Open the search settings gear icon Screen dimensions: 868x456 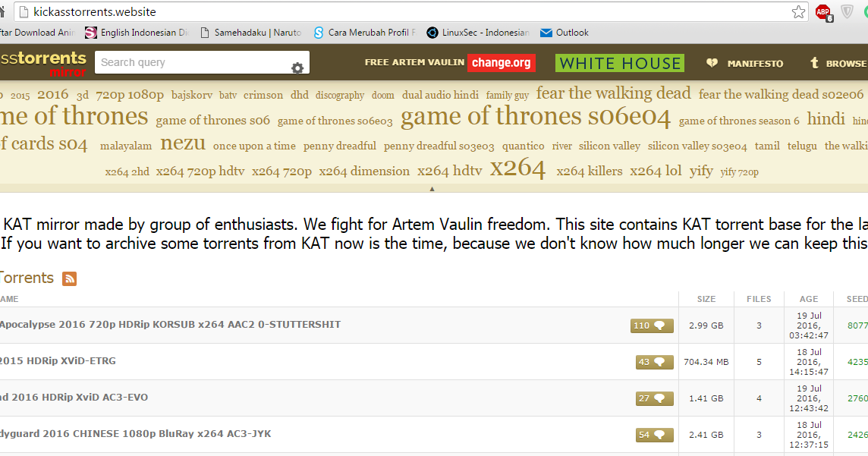297,68
